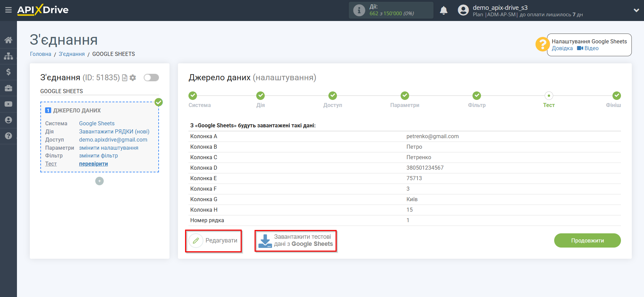This screenshot has width=644, height=297.
Task: Select the Петро value in Колонка B
Action: [x=414, y=147]
